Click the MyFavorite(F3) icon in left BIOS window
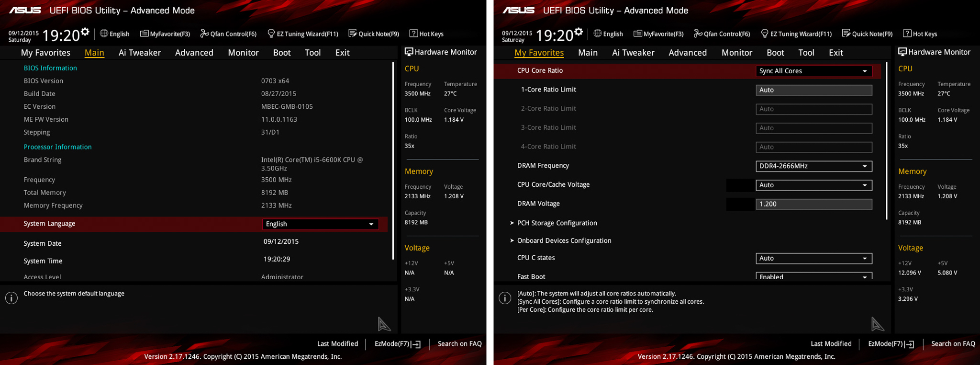The height and width of the screenshot is (365, 980). point(144,34)
